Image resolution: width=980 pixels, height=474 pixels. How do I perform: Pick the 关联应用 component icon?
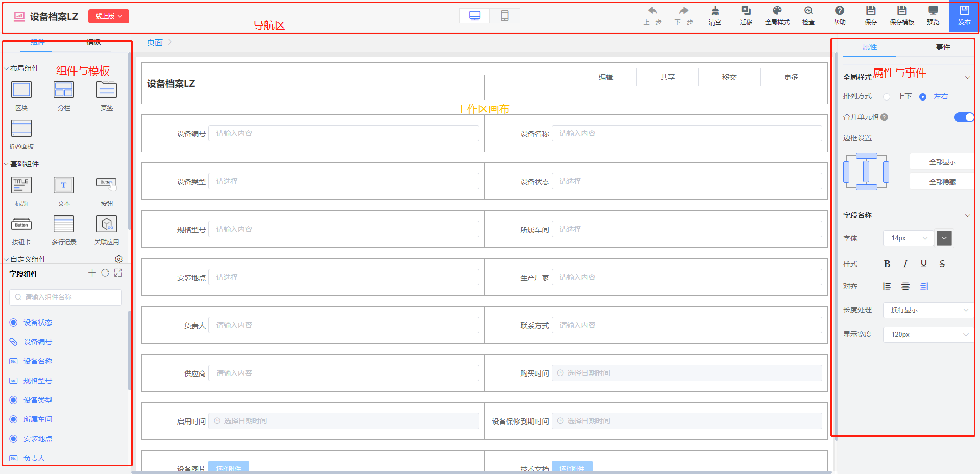pos(107,224)
